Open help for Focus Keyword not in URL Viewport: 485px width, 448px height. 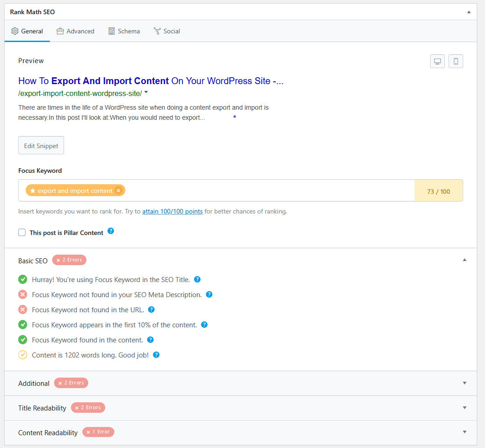coord(151,309)
